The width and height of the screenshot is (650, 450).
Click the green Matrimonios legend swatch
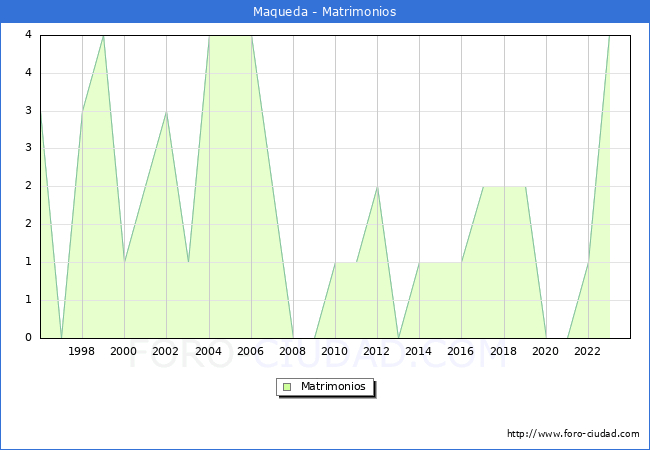point(287,387)
